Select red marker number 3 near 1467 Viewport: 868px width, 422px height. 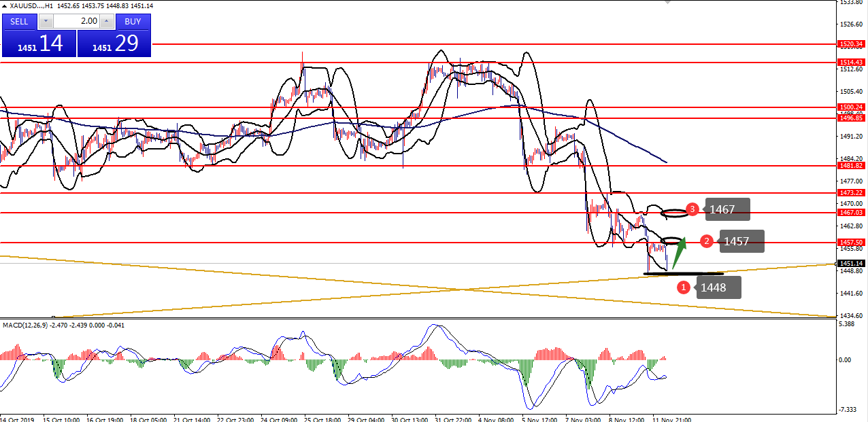coord(692,209)
